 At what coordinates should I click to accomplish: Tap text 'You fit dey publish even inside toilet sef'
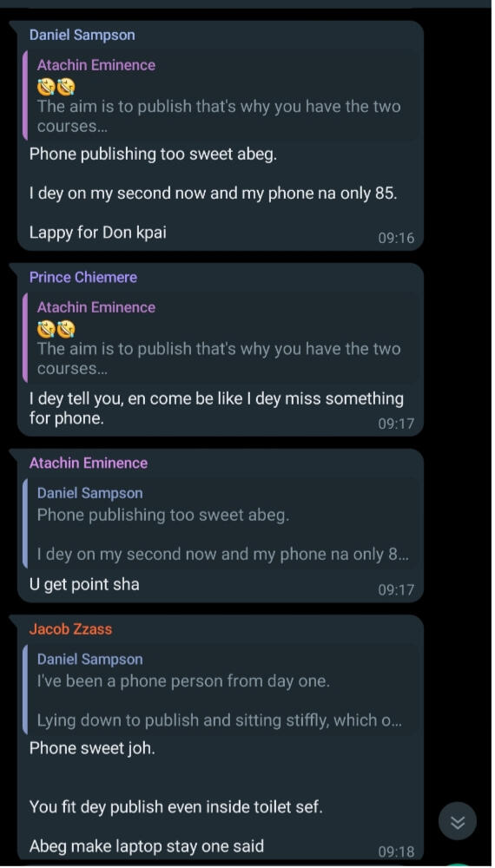[x=176, y=806]
